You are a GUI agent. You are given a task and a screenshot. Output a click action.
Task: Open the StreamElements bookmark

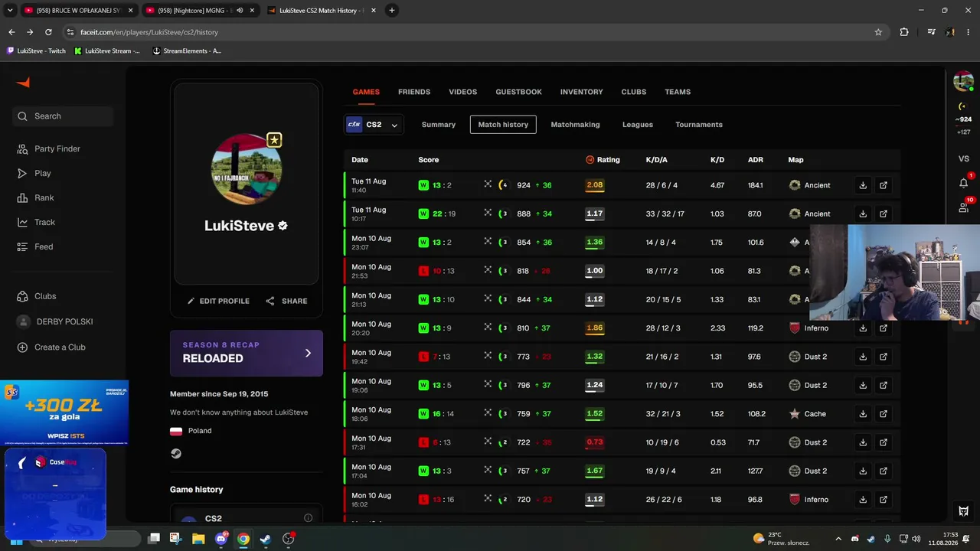click(x=188, y=51)
